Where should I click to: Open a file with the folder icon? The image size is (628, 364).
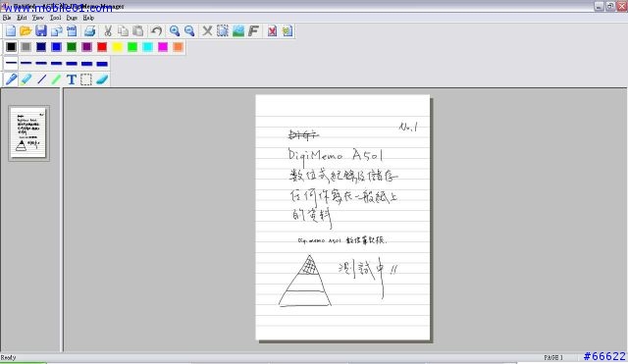pos(26,30)
